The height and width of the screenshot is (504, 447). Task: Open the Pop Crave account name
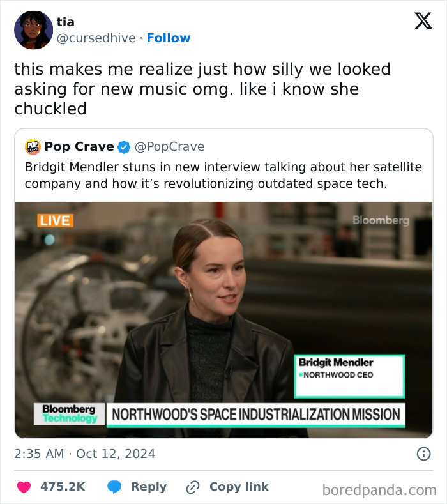pyautogui.click(x=79, y=147)
